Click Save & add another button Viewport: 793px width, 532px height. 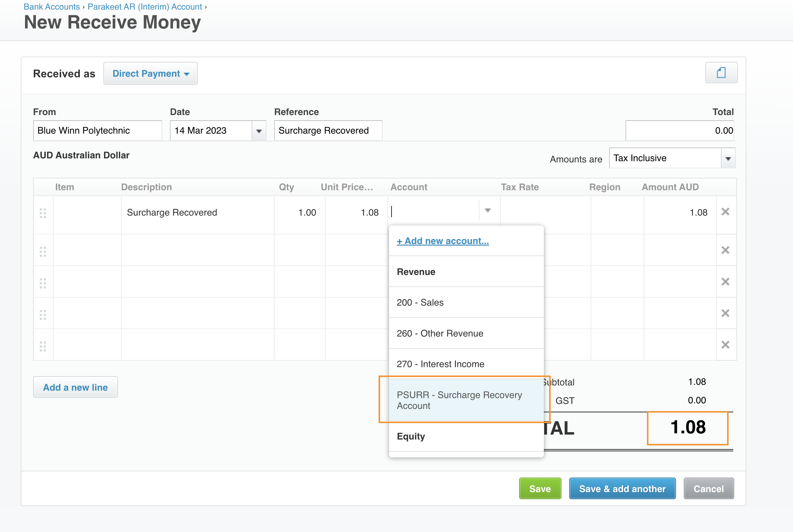pyautogui.click(x=622, y=489)
